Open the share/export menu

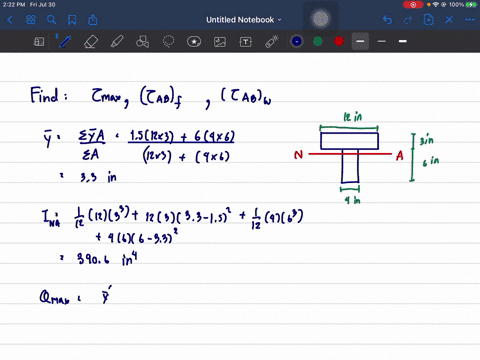pyautogui.click(x=93, y=20)
